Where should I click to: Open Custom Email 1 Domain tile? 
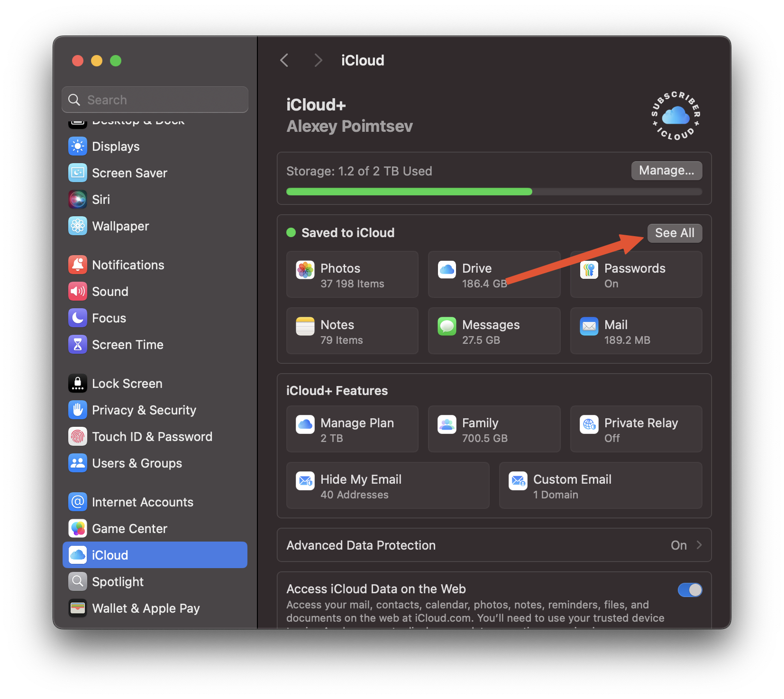601,486
